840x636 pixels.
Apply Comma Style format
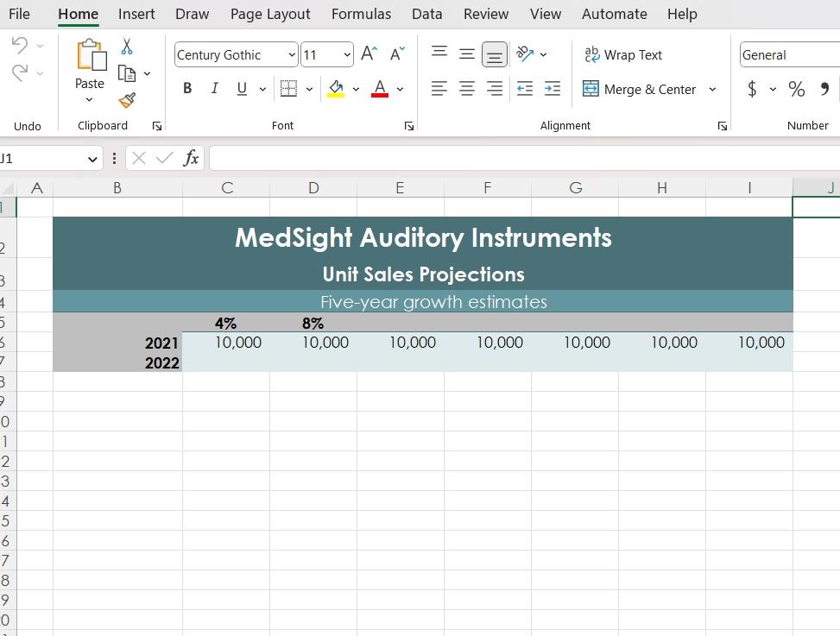tap(825, 88)
